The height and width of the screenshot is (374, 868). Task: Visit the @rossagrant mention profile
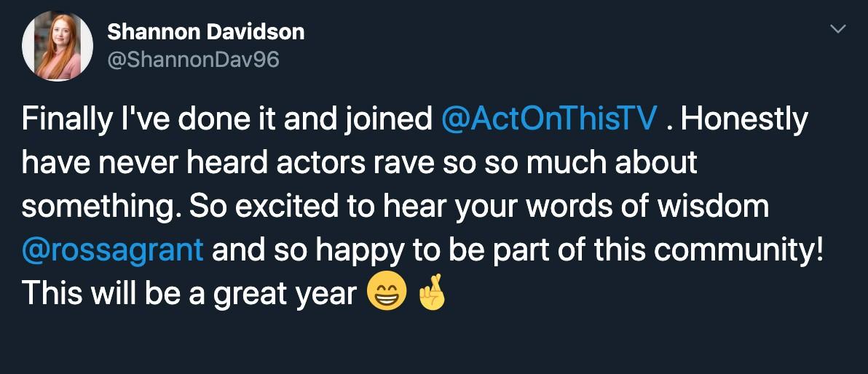coord(113,251)
